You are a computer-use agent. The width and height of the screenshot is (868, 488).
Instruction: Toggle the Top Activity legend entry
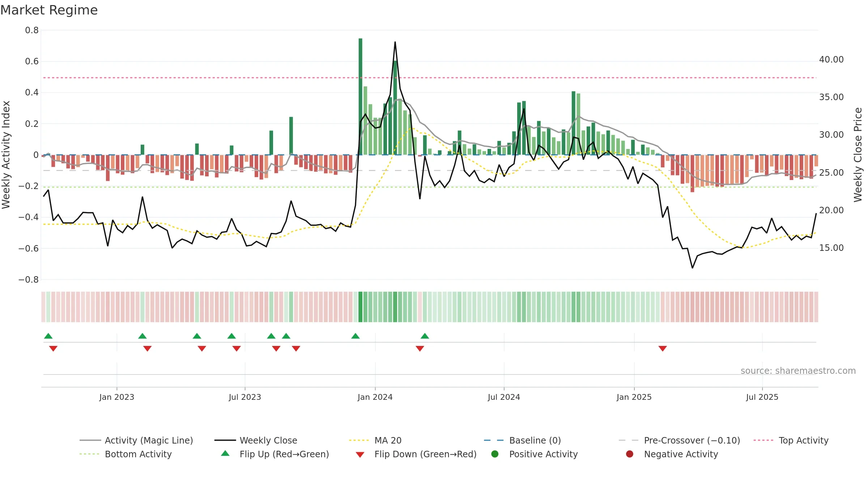(791, 440)
